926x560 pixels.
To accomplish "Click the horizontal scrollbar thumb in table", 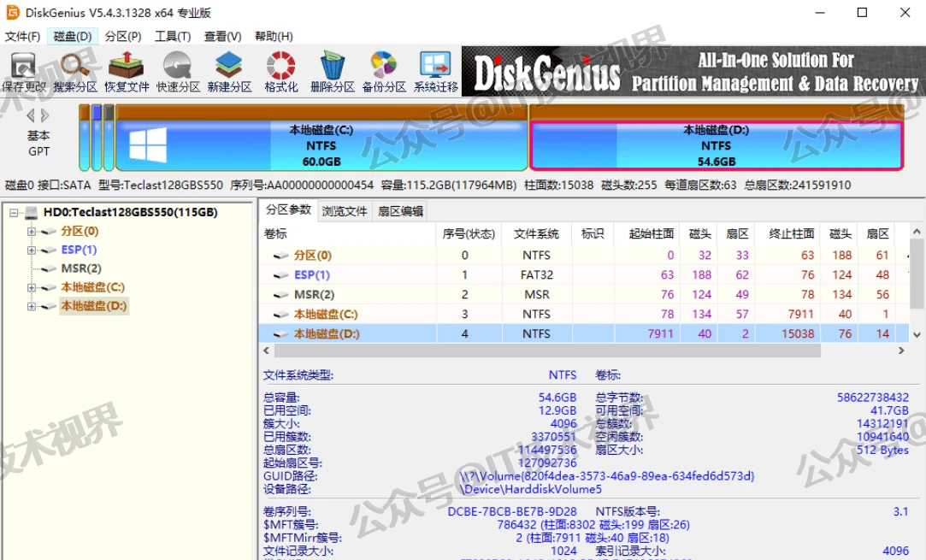I will (547, 351).
